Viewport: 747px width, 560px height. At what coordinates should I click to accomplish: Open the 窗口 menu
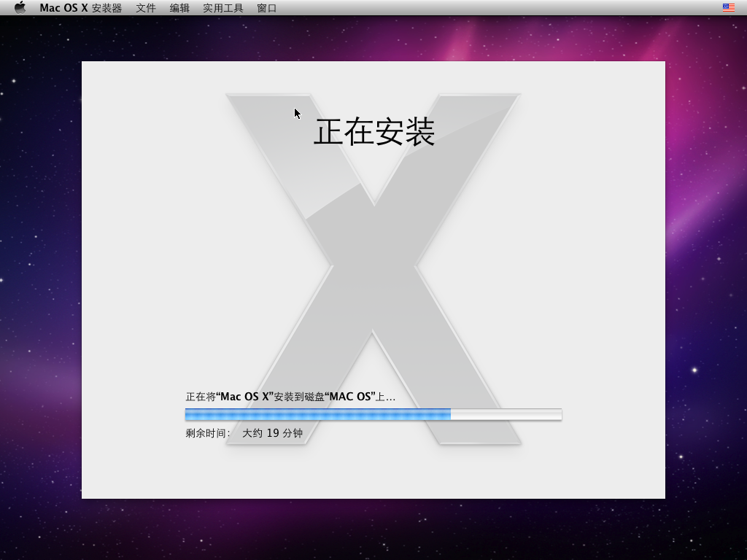[x=266, y=8]
